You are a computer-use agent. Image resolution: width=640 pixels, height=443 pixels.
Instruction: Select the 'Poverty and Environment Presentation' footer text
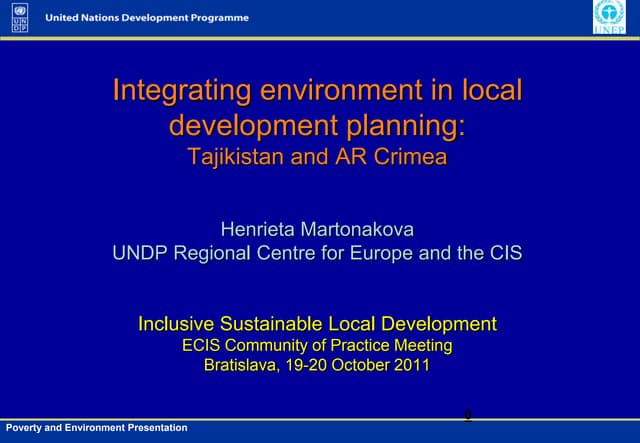click(97, 428)
